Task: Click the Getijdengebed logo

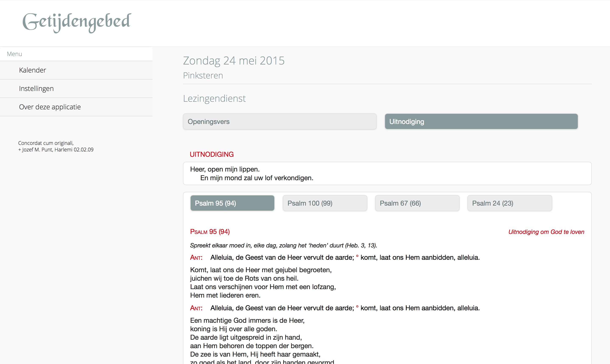Action: [77, 22]
